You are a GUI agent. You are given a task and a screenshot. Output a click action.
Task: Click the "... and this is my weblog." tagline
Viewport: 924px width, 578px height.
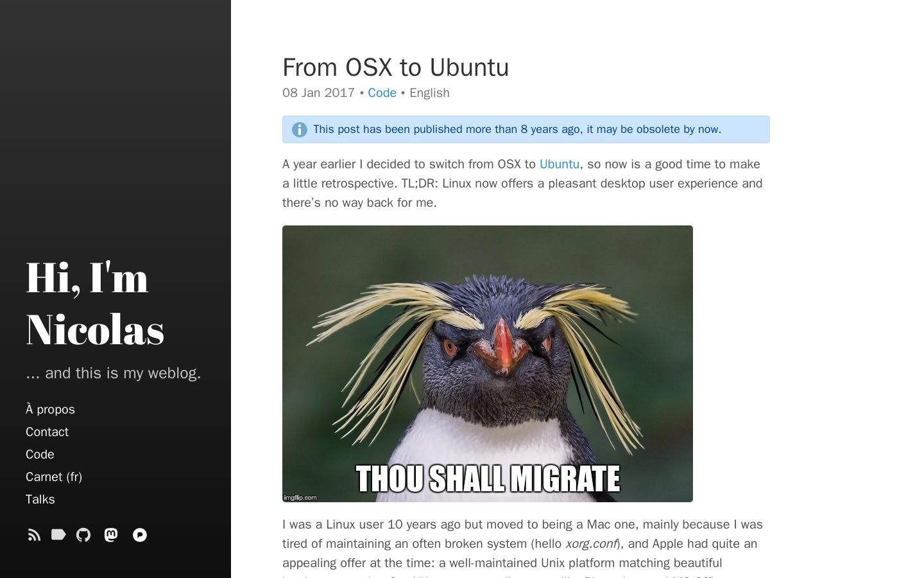(114, 373)
